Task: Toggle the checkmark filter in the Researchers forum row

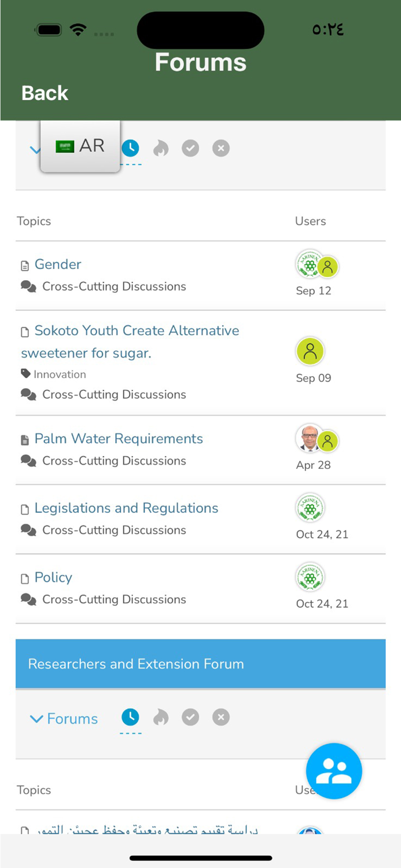Action: tap(190, 717)
